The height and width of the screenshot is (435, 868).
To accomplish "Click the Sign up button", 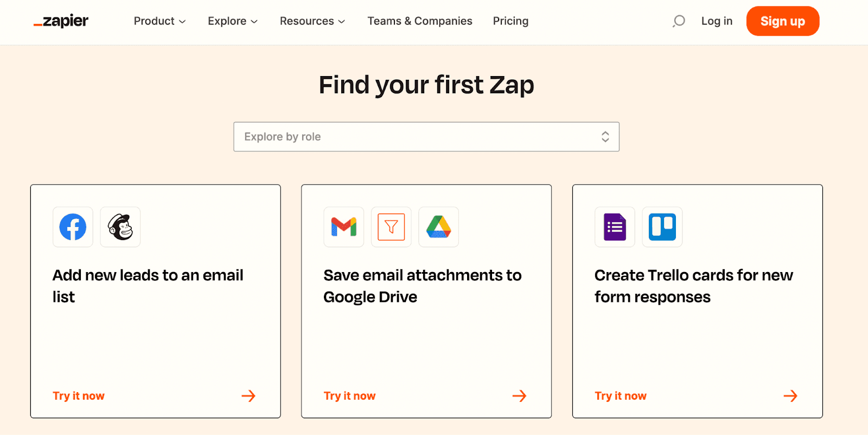I will pyautogui.click(x=782, y=21).
